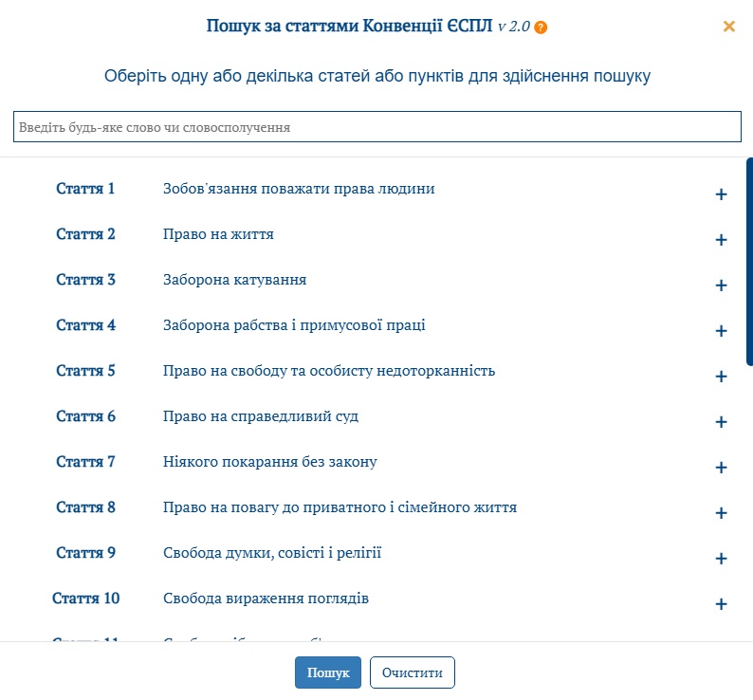Close the search dialog with orange X
The width and height of the screenshot is (753, 700).
[729, 27]
